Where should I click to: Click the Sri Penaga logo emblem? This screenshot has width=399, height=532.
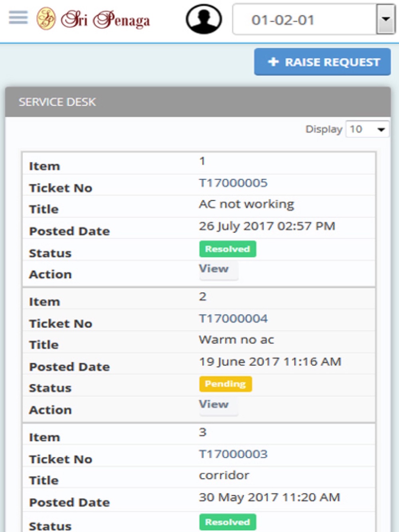[x=46, y=18]
